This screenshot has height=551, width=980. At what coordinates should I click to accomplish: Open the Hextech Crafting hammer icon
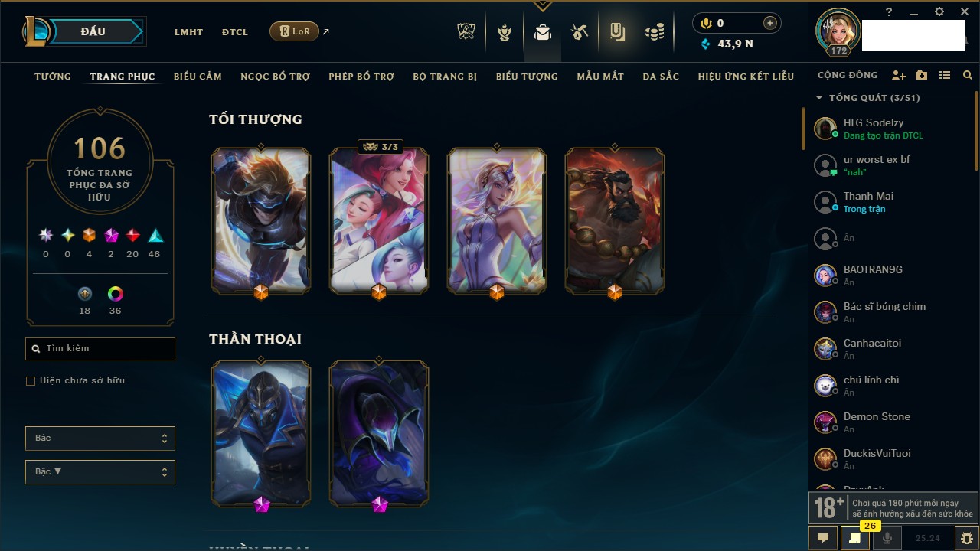pyautogui.click(x=580, y=31)
